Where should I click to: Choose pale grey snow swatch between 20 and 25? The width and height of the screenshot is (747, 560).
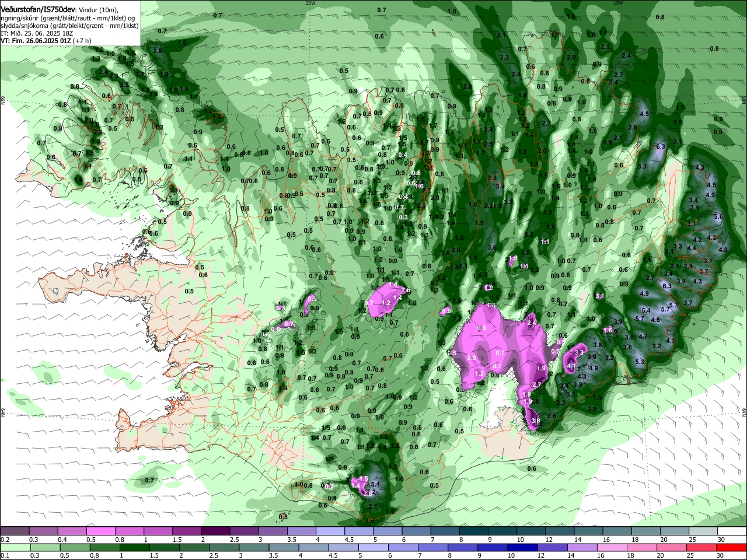(x=674, y=531)
